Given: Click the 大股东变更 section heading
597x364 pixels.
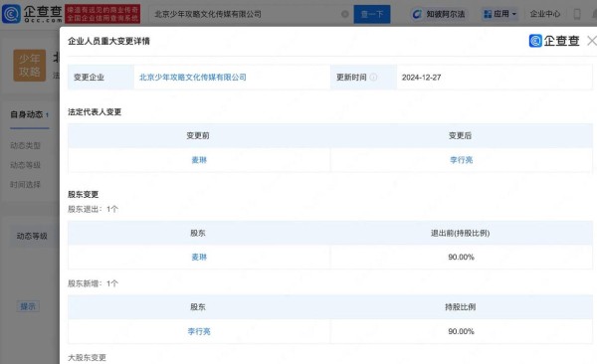Looking at the screenshot, I should tap(87, 357).
